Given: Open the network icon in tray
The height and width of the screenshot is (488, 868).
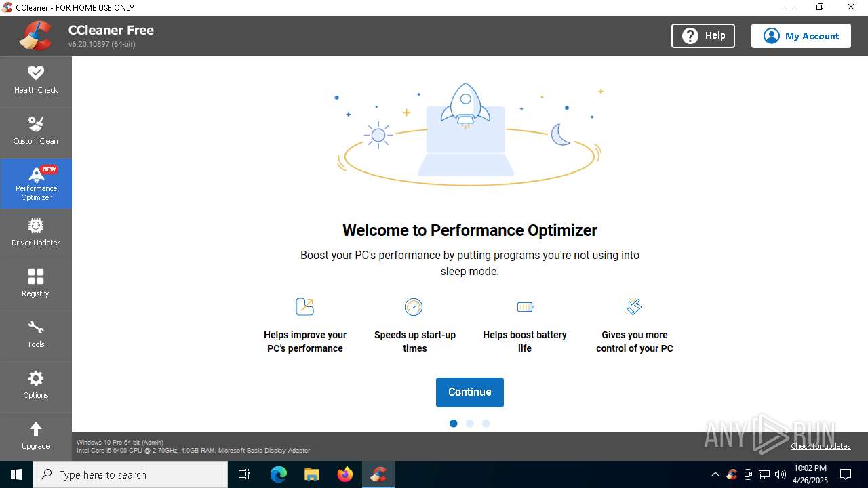Looking at the screenshot, I should pos(764,474).
